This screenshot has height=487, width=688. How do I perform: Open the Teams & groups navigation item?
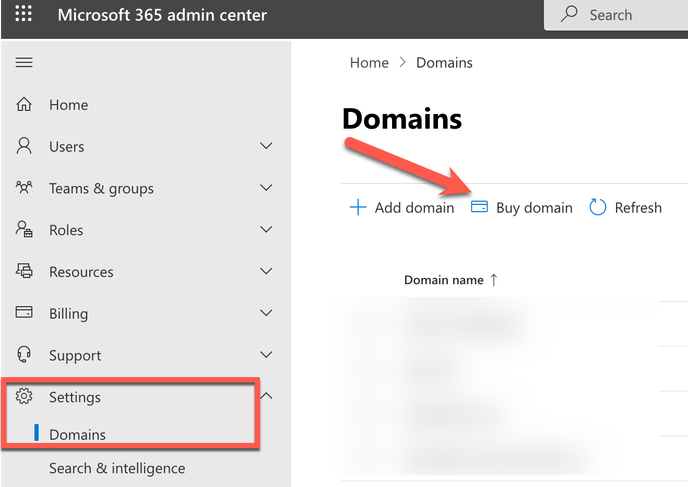tap(146, 188)
